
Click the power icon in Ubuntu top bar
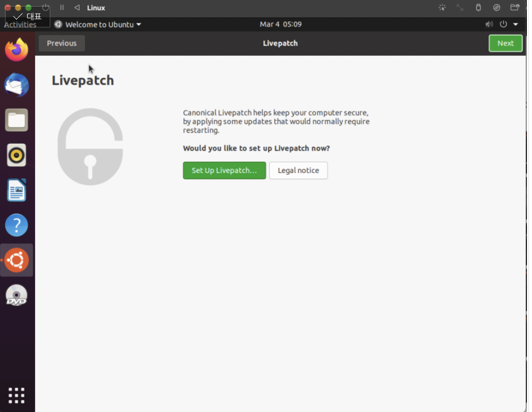[x=503, y=24]
